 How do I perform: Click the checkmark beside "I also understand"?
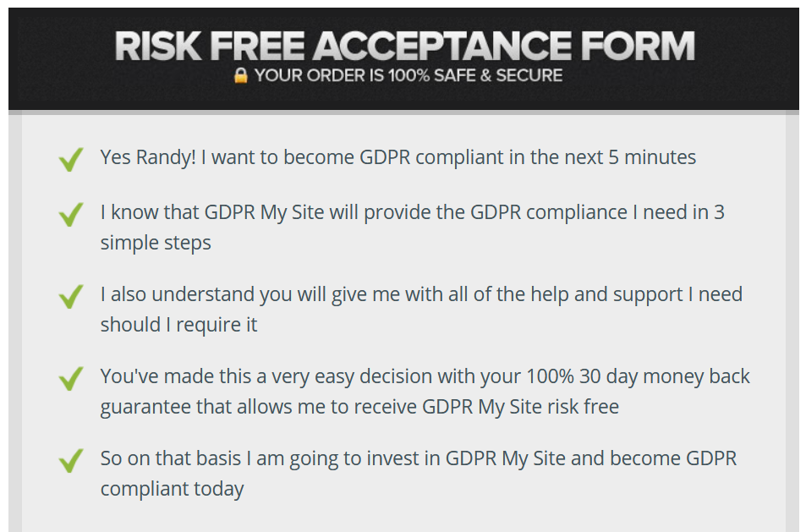[71, 297]
